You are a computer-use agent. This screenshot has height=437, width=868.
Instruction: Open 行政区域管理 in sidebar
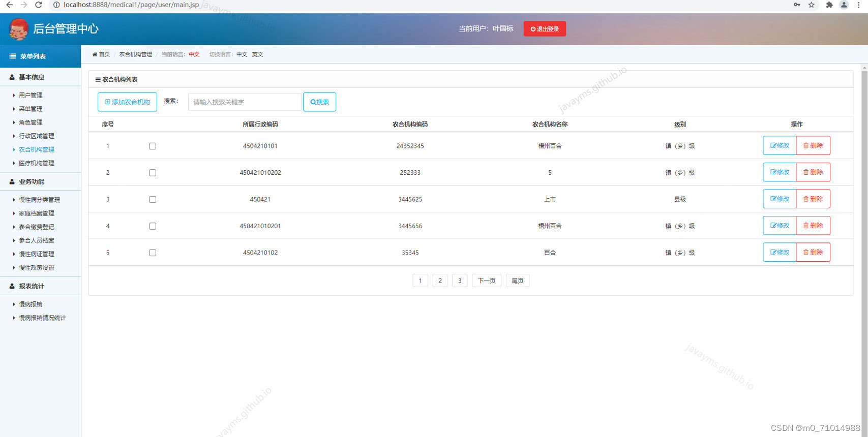click(37, 136)
